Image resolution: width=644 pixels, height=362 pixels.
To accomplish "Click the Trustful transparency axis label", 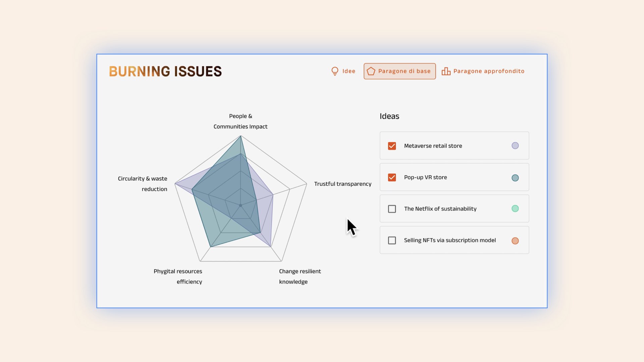I will [342, 184].
